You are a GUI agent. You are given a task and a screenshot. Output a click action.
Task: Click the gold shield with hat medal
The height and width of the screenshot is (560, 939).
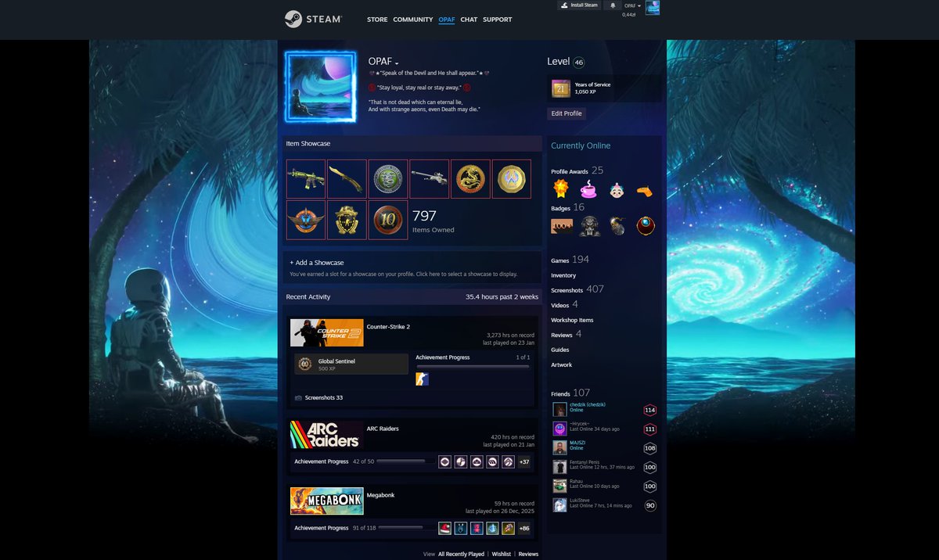click(x=347, y=220)
